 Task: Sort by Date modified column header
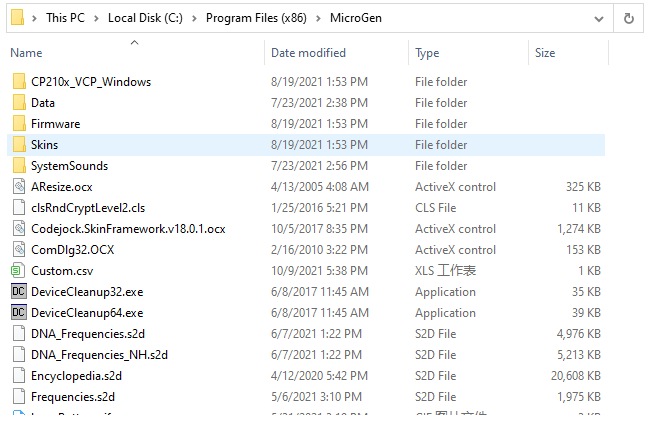point(308,53)
